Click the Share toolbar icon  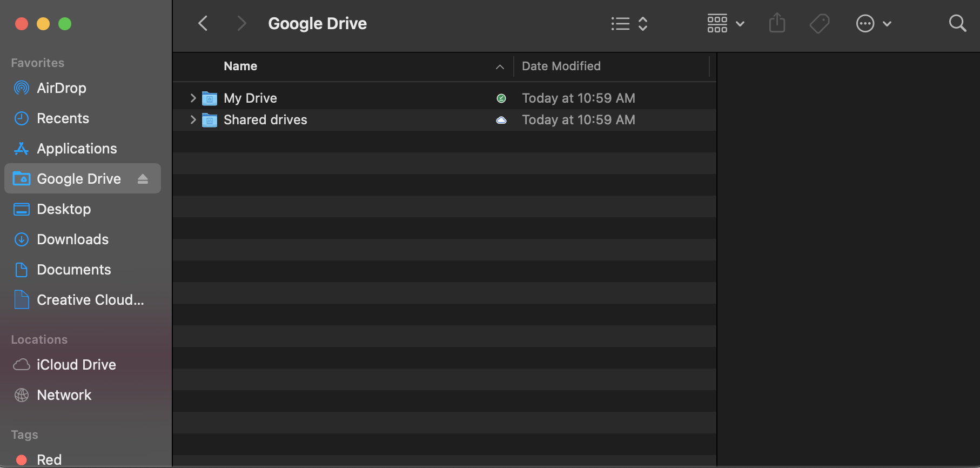click(x=777, y=23)
